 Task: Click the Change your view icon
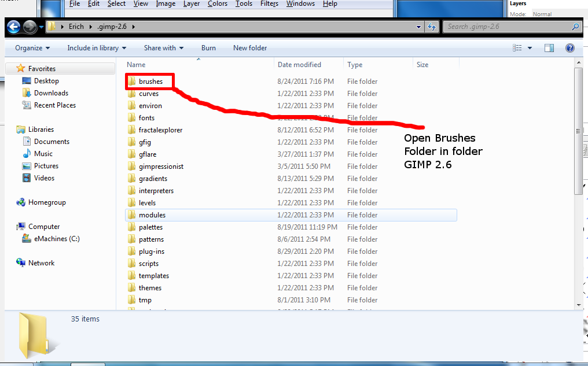click(517, 48)
